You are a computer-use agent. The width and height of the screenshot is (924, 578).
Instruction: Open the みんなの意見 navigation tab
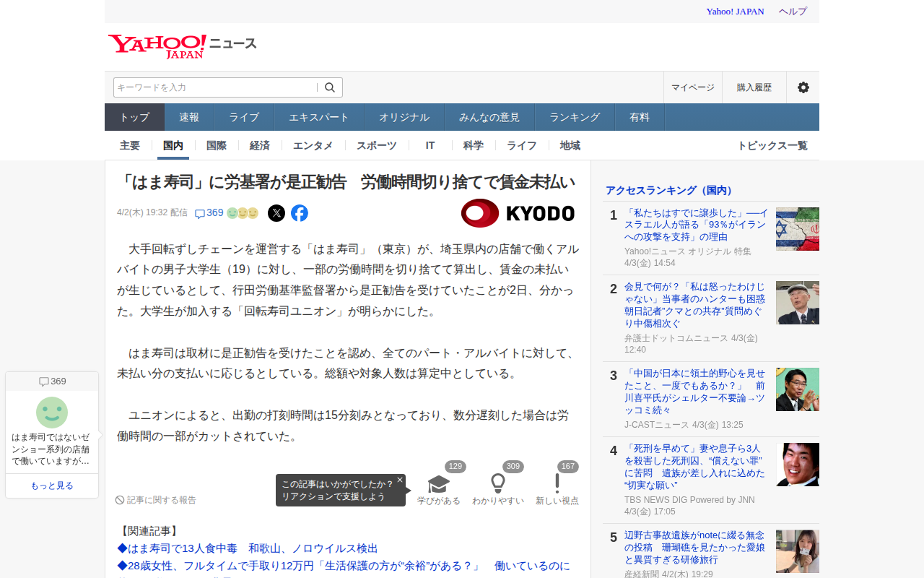[x=489, y=117]
